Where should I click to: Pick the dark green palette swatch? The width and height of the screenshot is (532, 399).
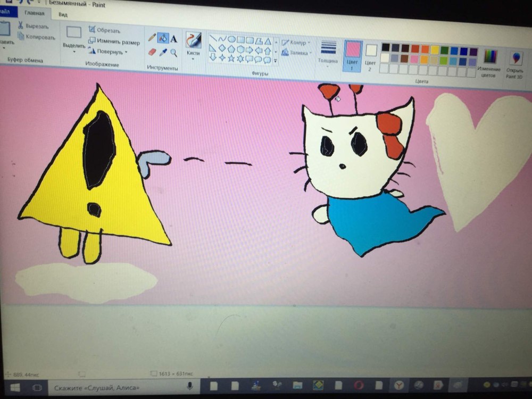click(x=444, y=51)
